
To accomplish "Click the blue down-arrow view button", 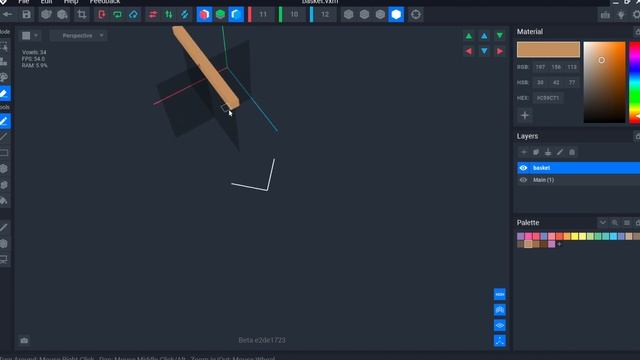I will click(x=484, y=51).
